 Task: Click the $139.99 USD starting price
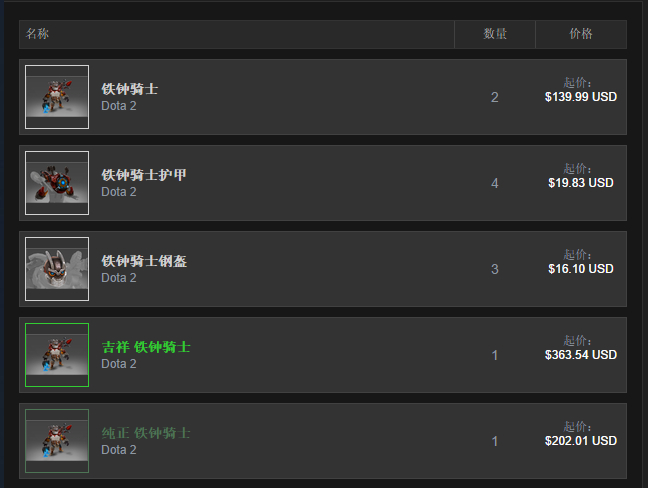pos(581,98)
